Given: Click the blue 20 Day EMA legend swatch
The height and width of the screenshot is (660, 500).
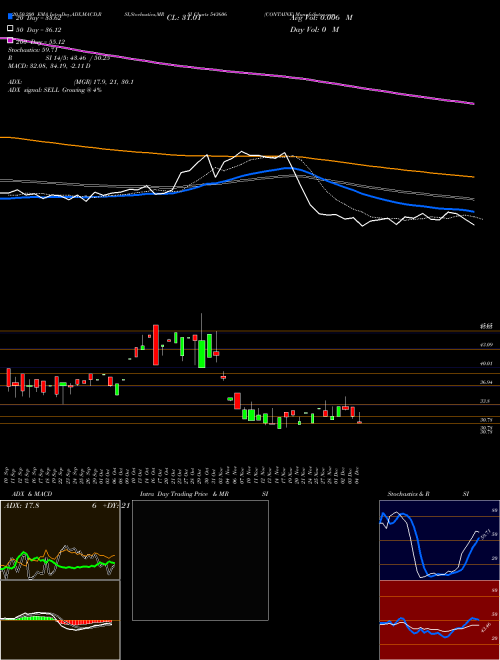Looking at the screenshot, I should pos(10,17).
